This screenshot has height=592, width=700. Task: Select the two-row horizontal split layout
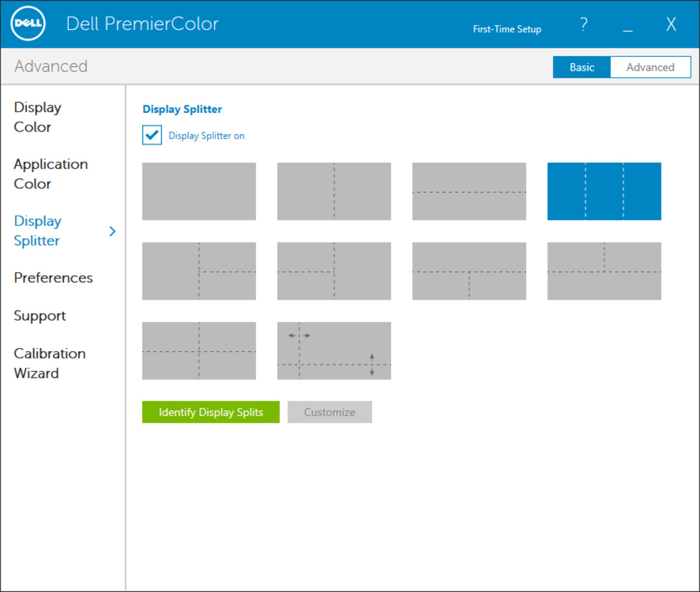tap(469, 191)
